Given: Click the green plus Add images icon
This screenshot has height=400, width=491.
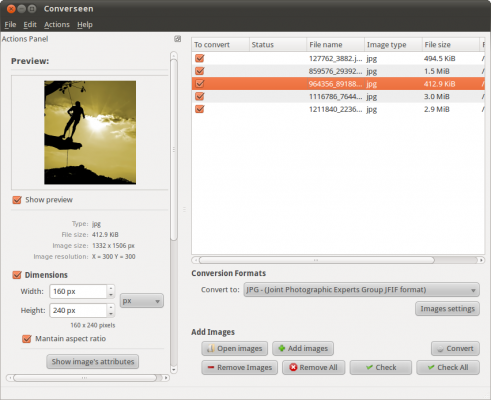Looking at the screenshot, I should tap(282, 348).
